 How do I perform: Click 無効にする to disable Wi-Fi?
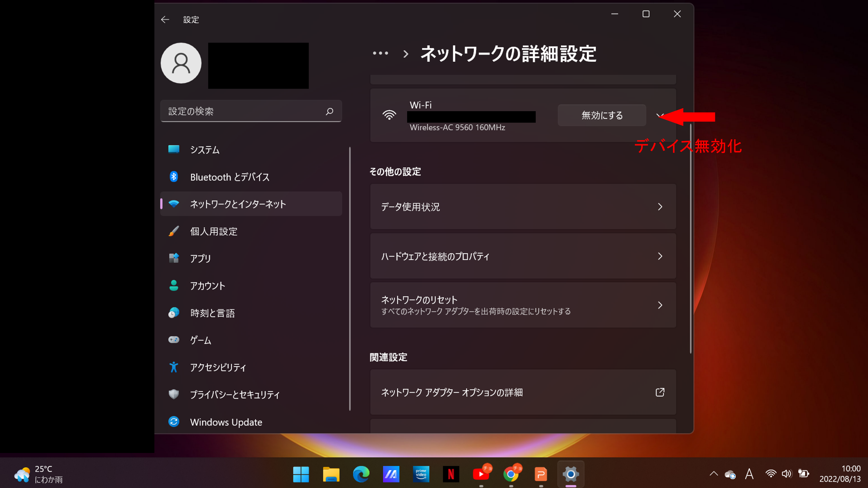602,115
